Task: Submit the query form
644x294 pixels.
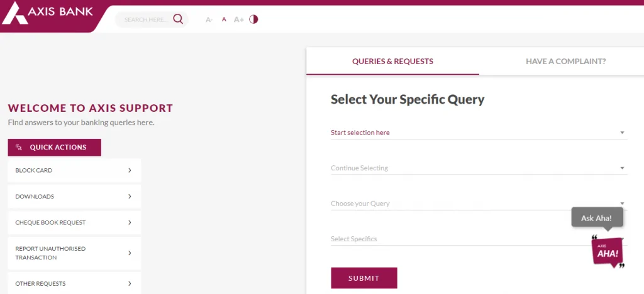Action: pyautogui.click(x=364, y=278)
